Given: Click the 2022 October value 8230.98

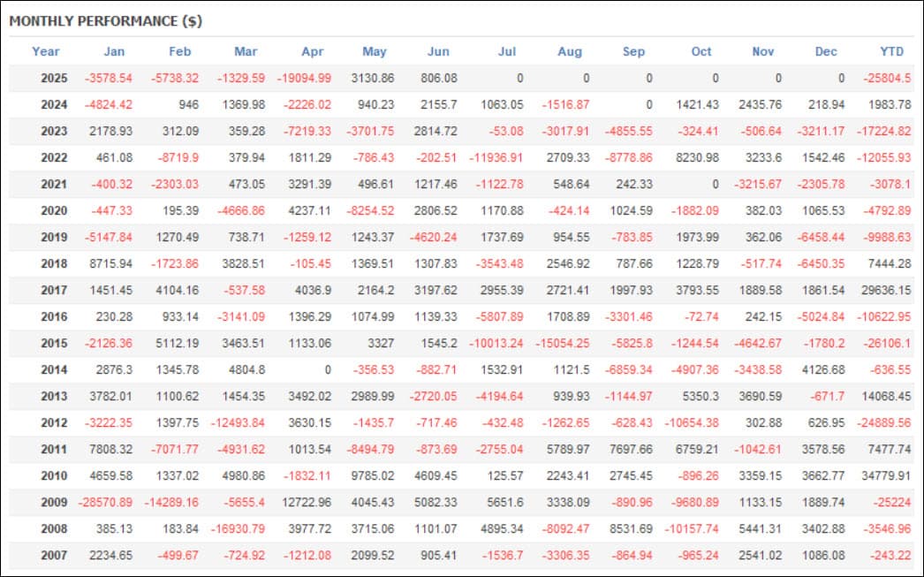Looking at the screenshot, I should [697, 157].
